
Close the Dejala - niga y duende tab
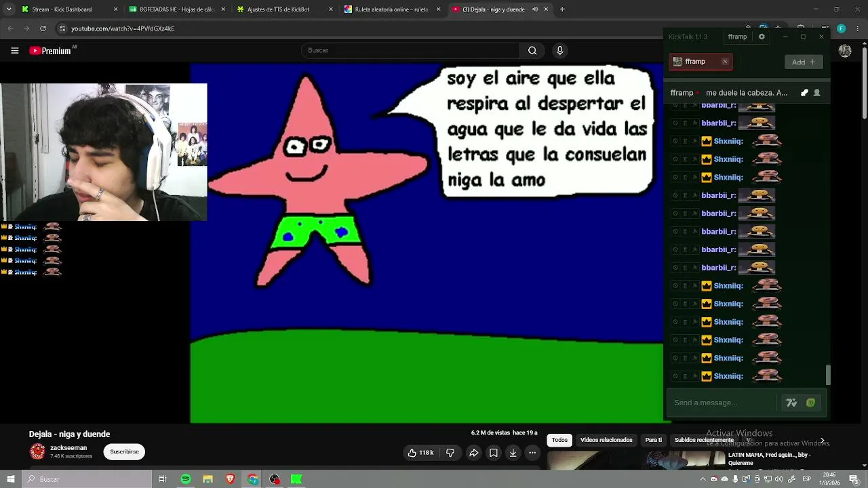point(546,9)
